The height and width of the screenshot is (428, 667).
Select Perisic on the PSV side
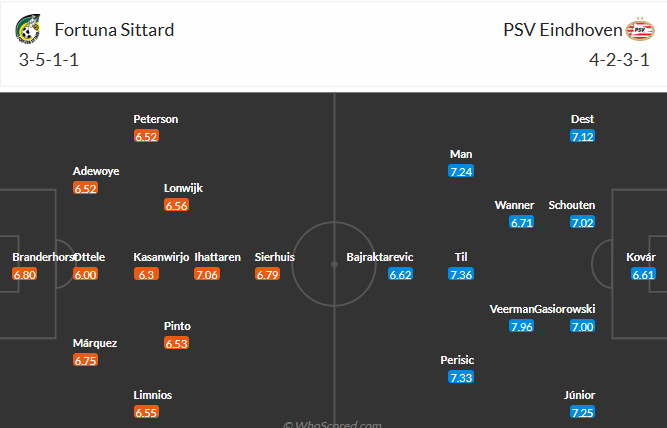click(x=456, y=360)
